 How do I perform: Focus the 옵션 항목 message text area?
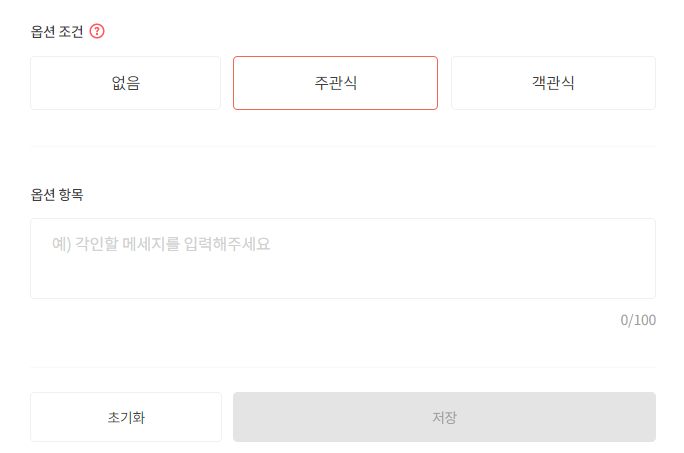click(342, 258)
